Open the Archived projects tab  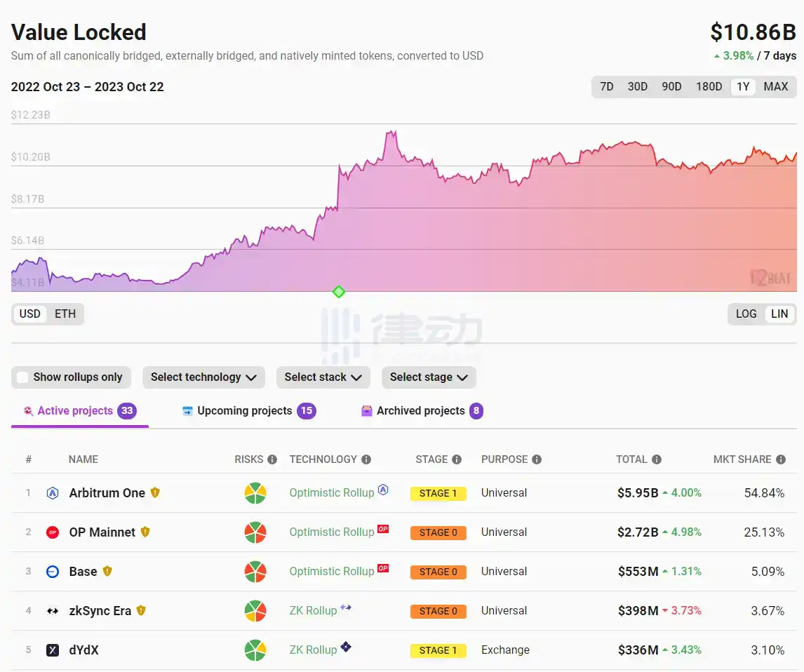(x=420, y=411)
